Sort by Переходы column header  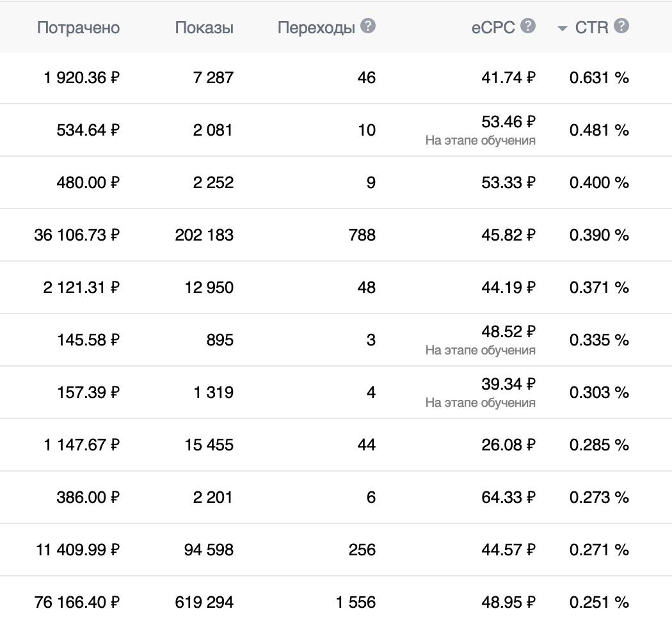316,28
